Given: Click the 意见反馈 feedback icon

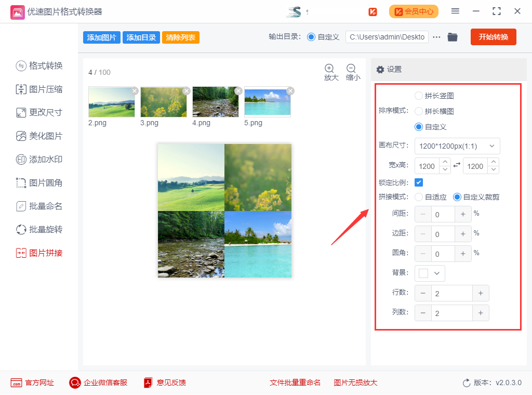Looking at the screenshot, I should [x=148, y=383].
